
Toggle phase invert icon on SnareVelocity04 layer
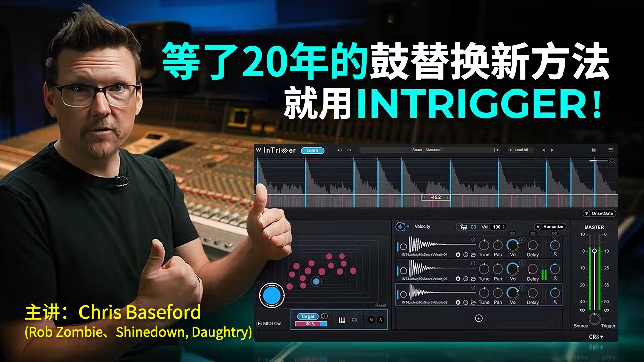473,240
